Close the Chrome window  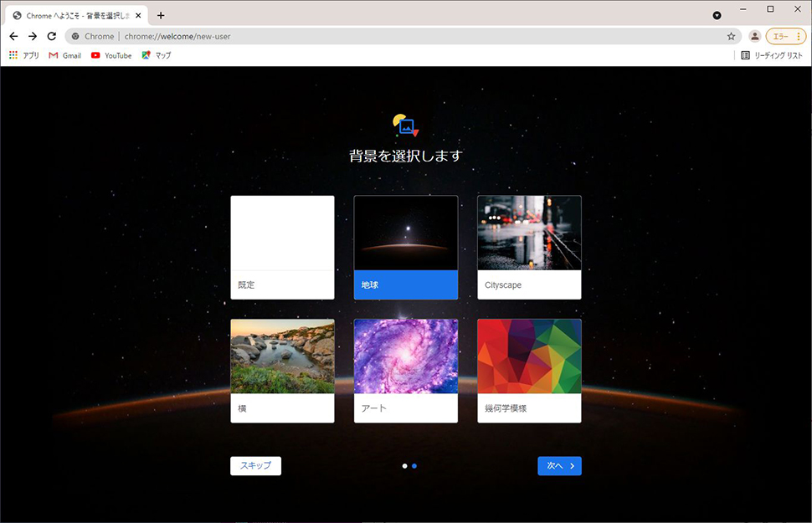point(798,9)
